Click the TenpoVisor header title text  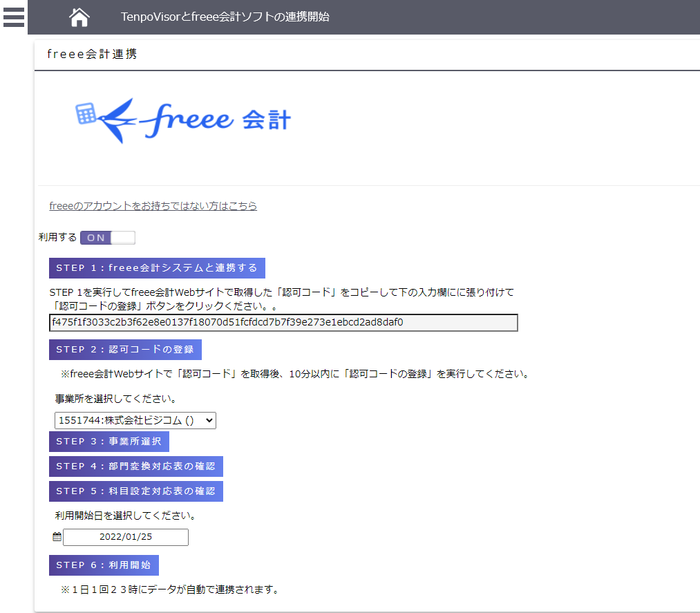tap(225, 17)
